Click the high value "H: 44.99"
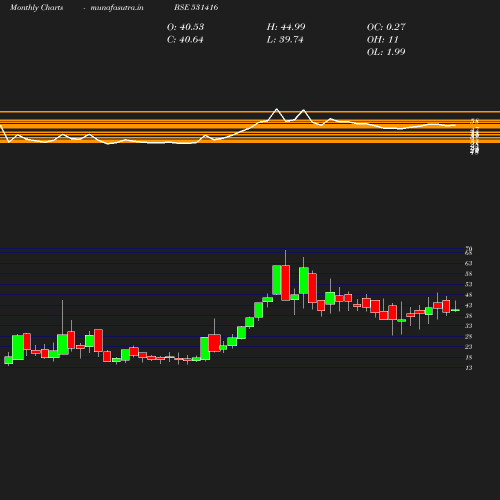 tap(286, 27)
